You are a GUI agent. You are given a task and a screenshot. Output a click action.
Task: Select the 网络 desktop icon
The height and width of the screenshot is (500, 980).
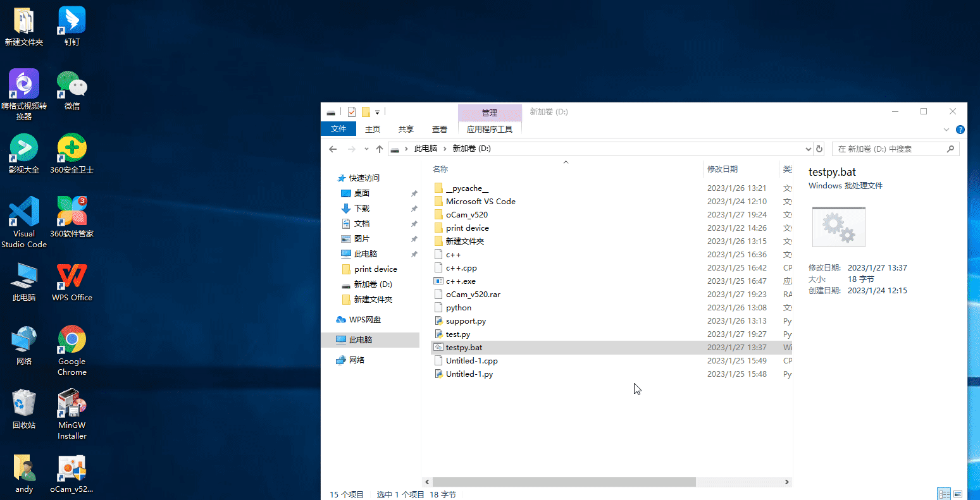[24, 346]
